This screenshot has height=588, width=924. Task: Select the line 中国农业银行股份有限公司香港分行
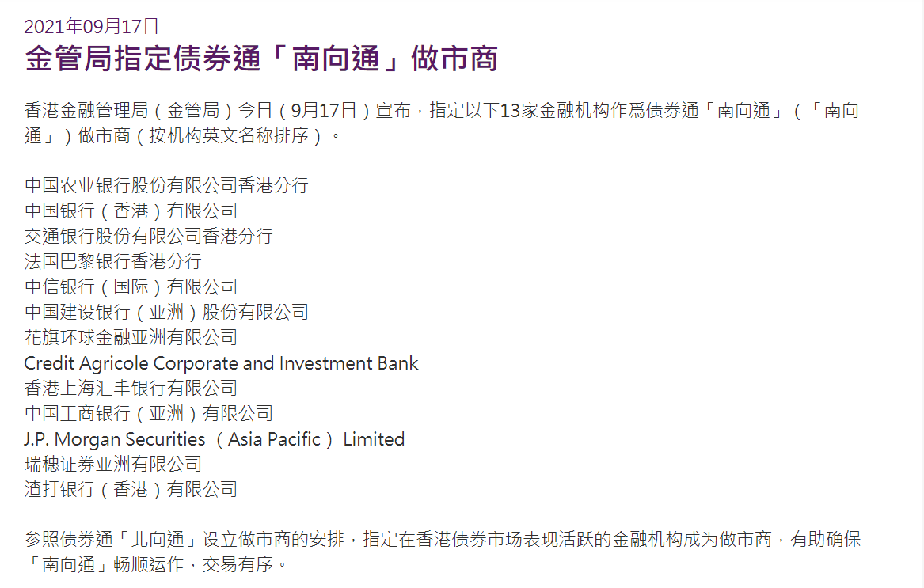point(166,186)
